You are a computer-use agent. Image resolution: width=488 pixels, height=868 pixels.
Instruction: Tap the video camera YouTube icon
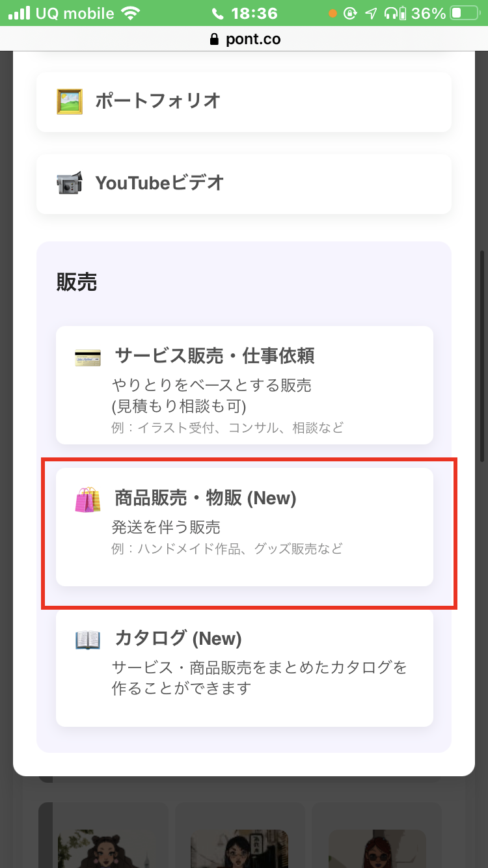(x=69, y=183)
